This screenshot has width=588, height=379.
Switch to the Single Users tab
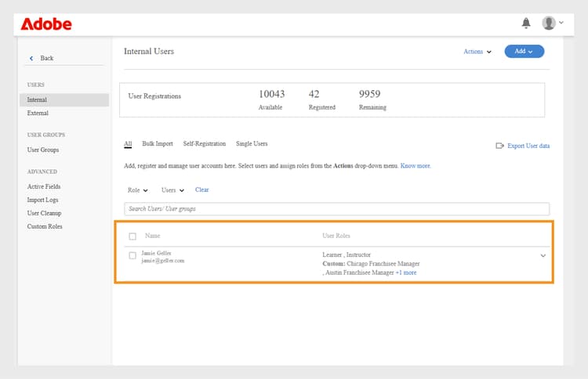click(252, 144)
